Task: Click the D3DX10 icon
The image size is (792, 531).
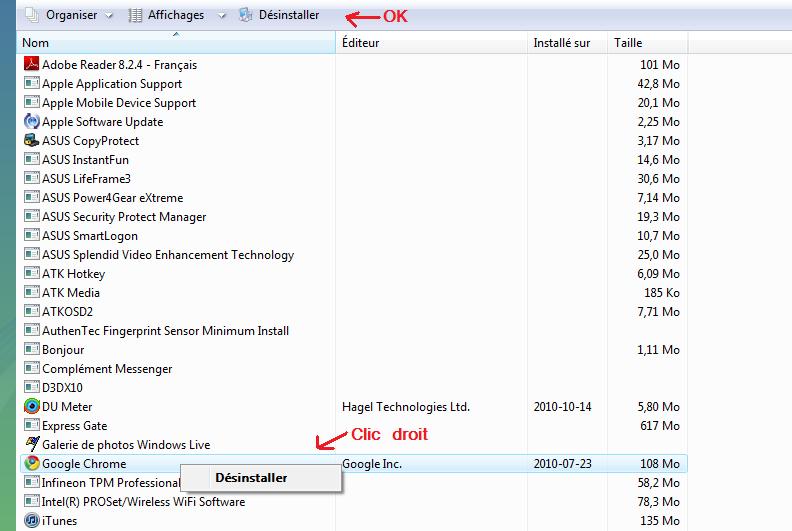Action: point(31,387)
